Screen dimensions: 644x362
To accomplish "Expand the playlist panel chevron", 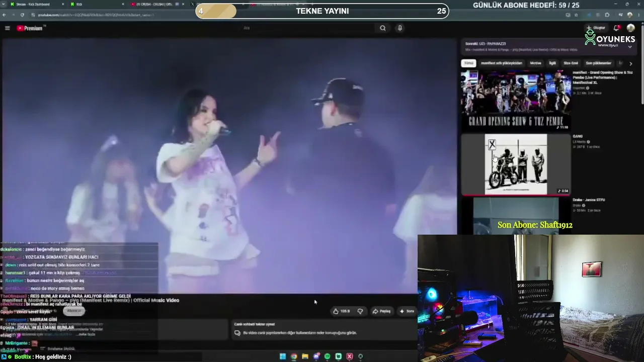I will tap(630, 47).
